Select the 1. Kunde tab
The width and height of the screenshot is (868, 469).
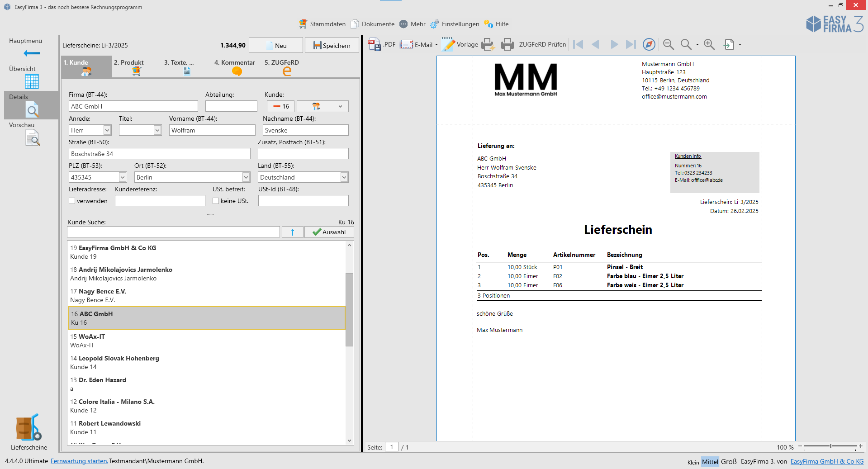86,67
